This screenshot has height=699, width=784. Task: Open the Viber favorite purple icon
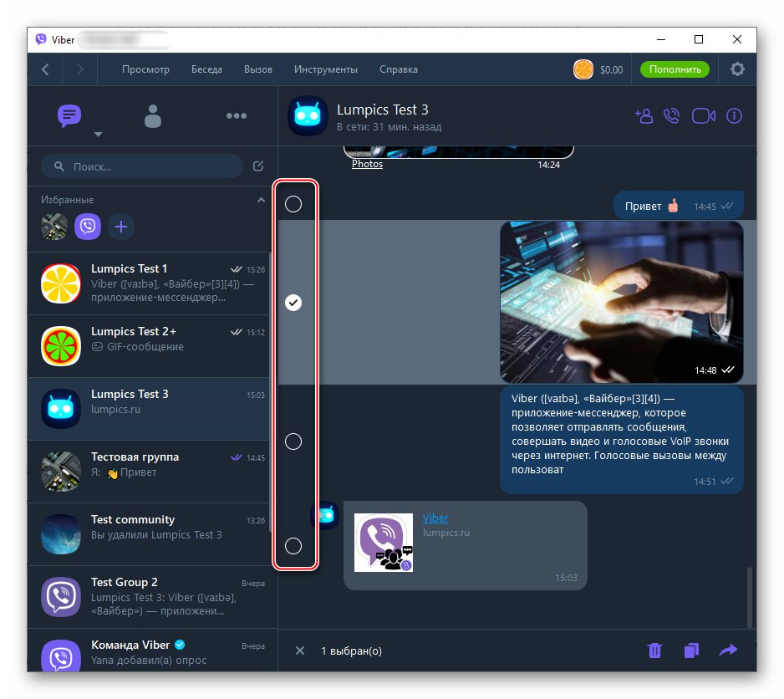pos(88,227)
